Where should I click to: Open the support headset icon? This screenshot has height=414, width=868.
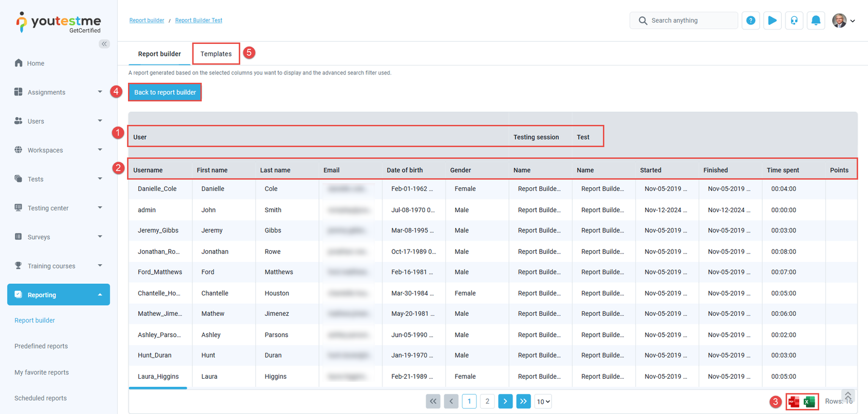click(x=794, y=21)
